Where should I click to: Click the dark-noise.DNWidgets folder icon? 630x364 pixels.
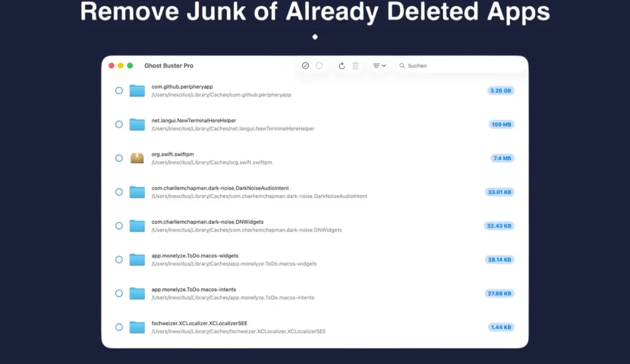coord(137,226)
